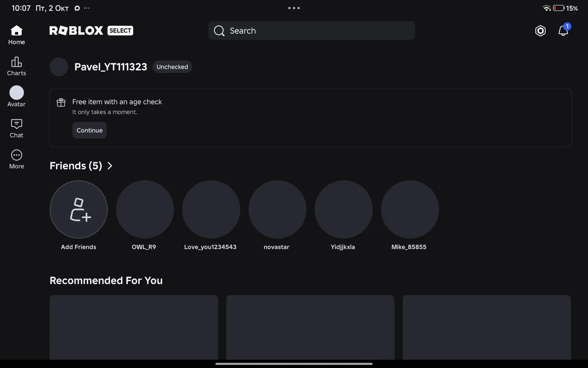
Task: Open the More menu in sidebar
Action: 17,159
